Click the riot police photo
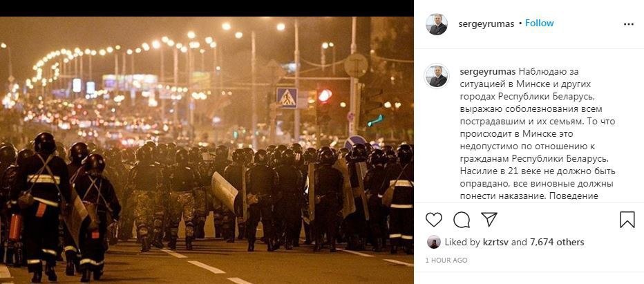This screenshot has height=284, width=644. (207, 150)
